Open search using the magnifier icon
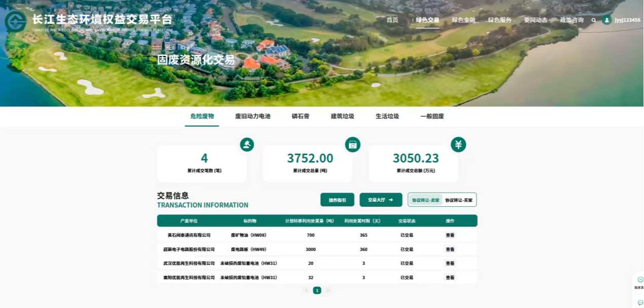 pos(594,20)
